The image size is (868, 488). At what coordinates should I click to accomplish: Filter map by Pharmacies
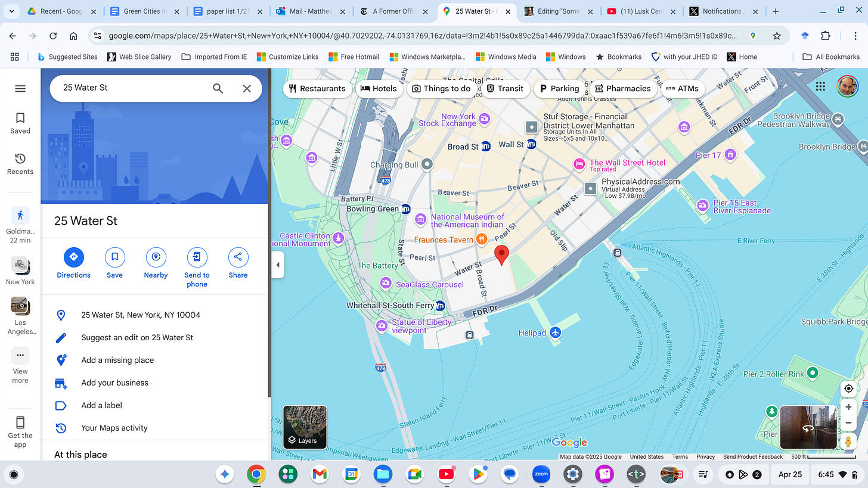coord(622,88)
